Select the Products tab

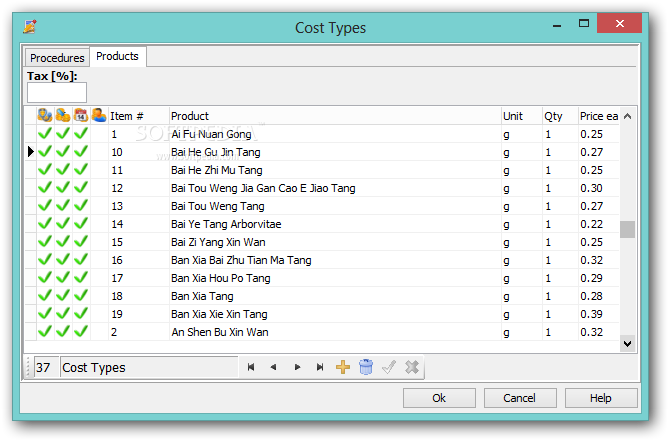[x=117, y=56]
